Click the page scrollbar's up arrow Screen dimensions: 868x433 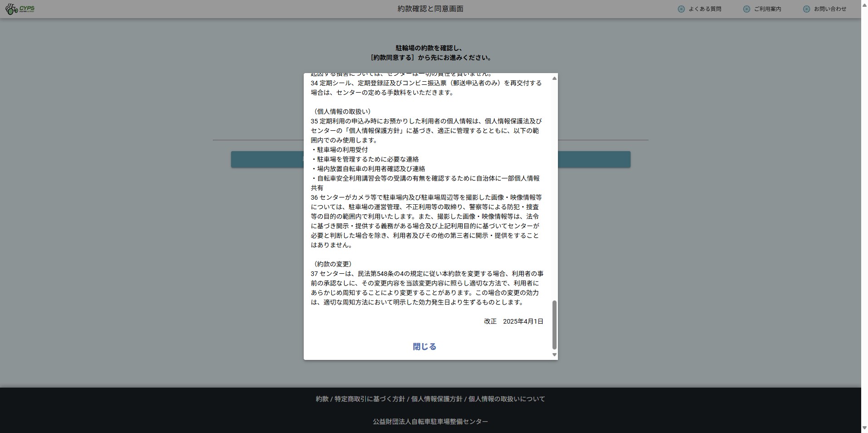pyautogui.click(x=864, y=3)
